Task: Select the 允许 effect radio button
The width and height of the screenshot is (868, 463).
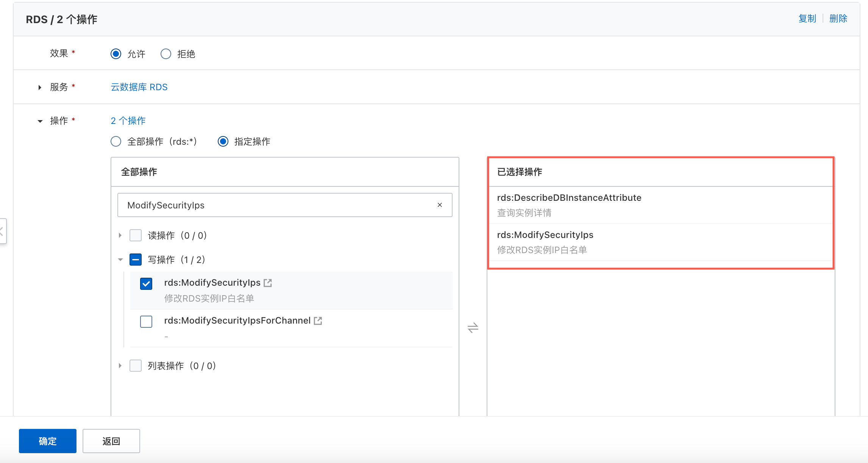Action: point(116,54)
